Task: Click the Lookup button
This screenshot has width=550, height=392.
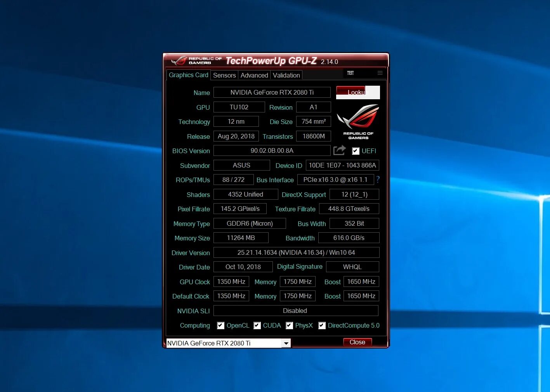Action: (357, 92)
